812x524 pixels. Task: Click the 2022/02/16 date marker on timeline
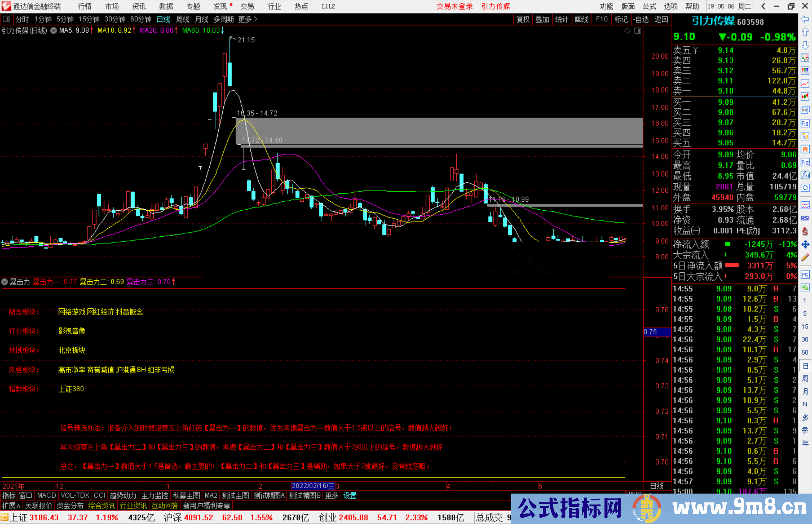(x=313, y=486)
